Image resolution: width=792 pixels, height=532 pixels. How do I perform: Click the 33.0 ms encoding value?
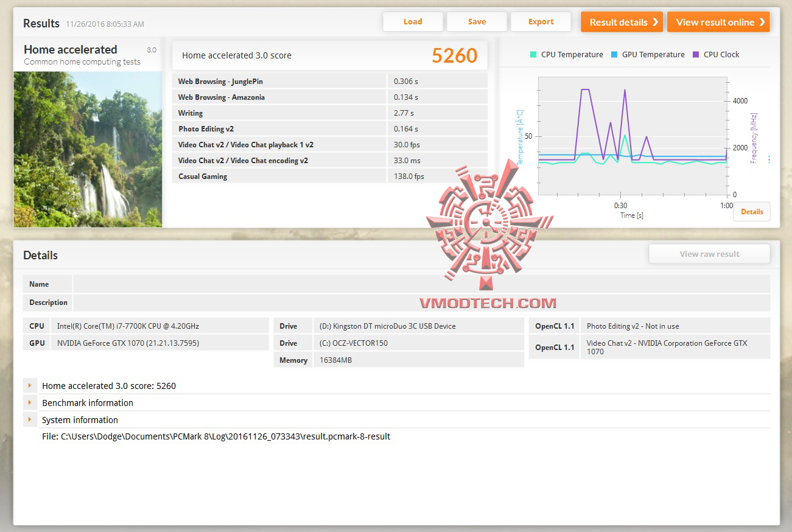coord(407,161)
